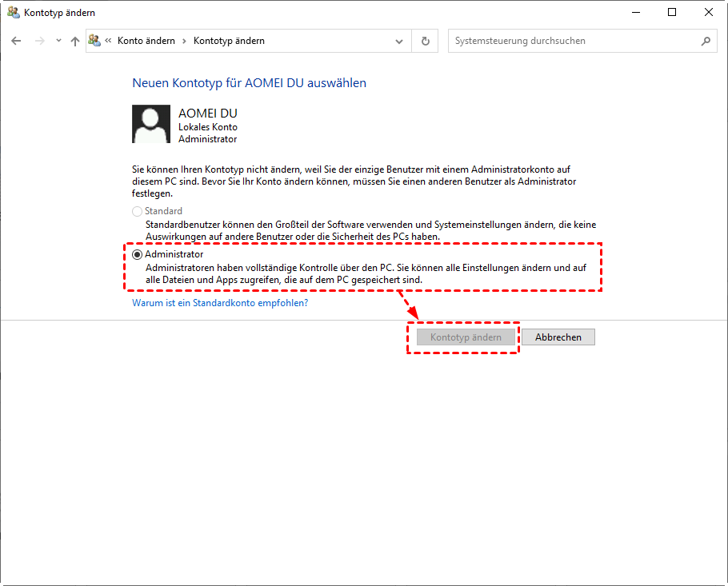Focus the Systemsteuerung durchsuchen search field
Image resolution: width=728 pixels, height=586 pixels.
point(582,41)
